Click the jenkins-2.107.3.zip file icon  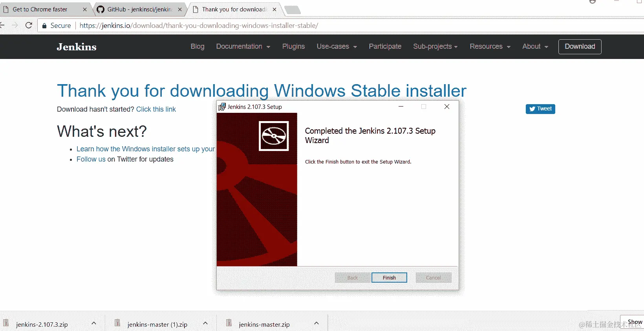tap(6, 323)
